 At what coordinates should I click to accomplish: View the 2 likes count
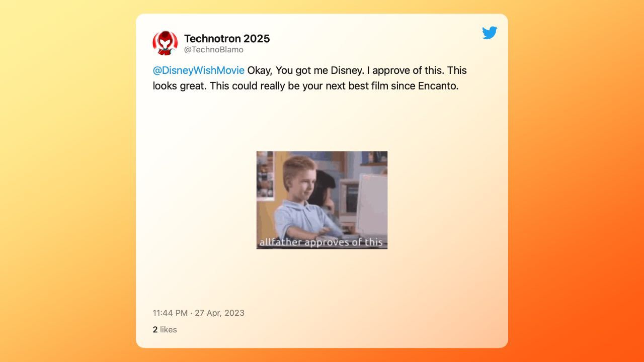click(x=165, y=330)
